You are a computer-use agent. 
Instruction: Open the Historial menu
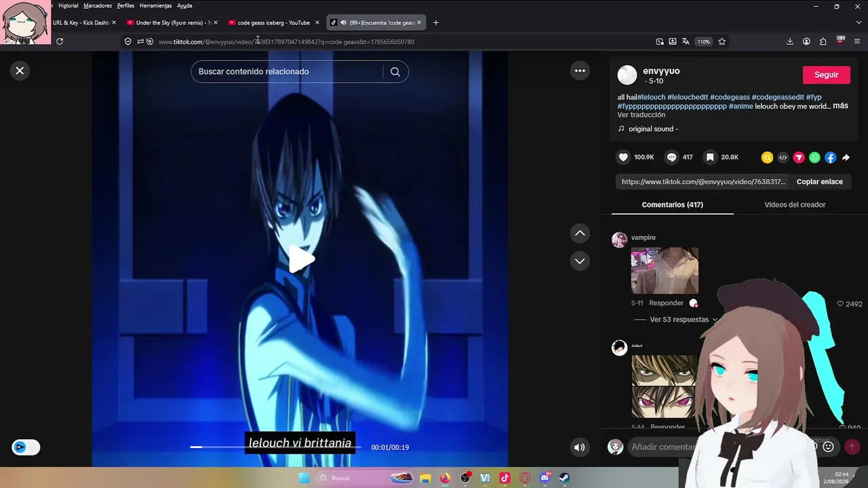pyautogui.click(x=68, y=5)
